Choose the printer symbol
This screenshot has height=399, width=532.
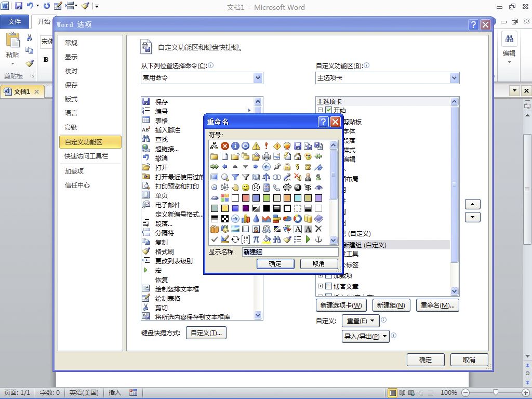click(267, 156)
